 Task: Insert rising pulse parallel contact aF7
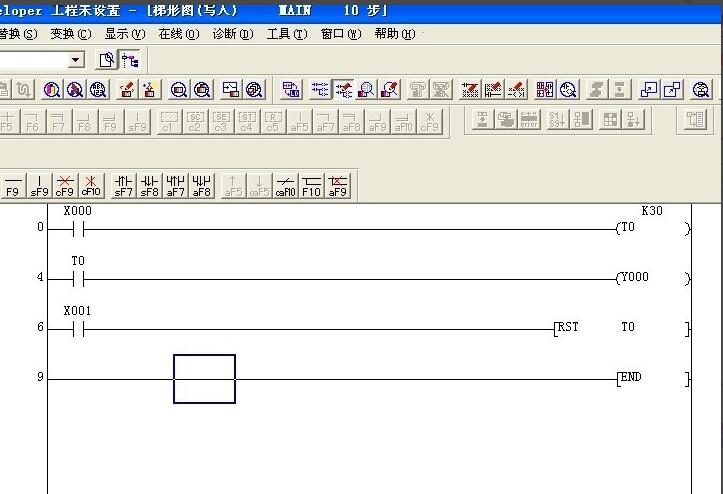coord(176,186)
